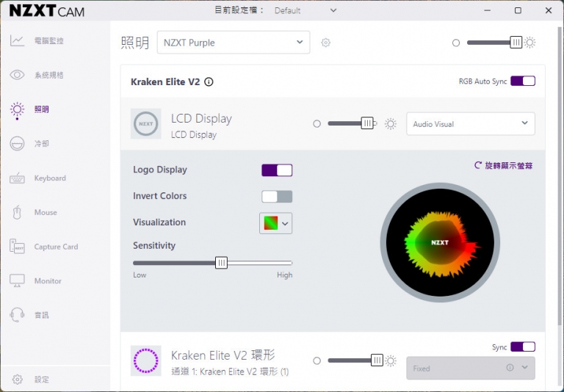
Task: Click the Keyboard icon in sidebar
Action: pyautogui.click(x=17, y=178)
